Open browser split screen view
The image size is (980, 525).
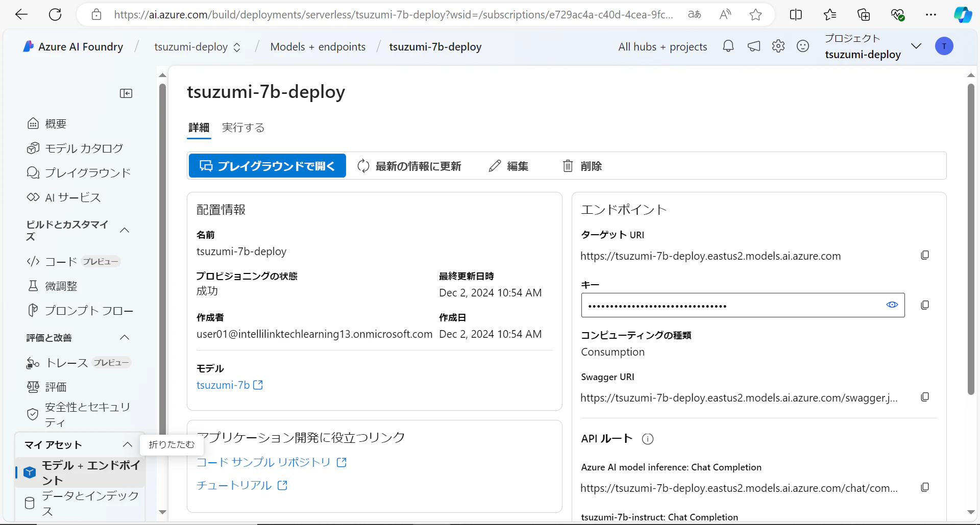pyautogui.click(x=796, y=15)
